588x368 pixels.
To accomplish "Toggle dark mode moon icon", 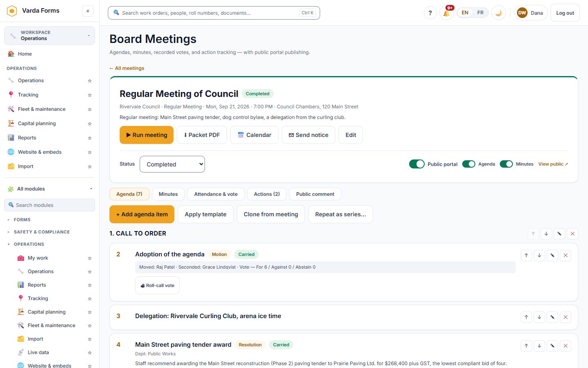I will (x=499, y=13).
